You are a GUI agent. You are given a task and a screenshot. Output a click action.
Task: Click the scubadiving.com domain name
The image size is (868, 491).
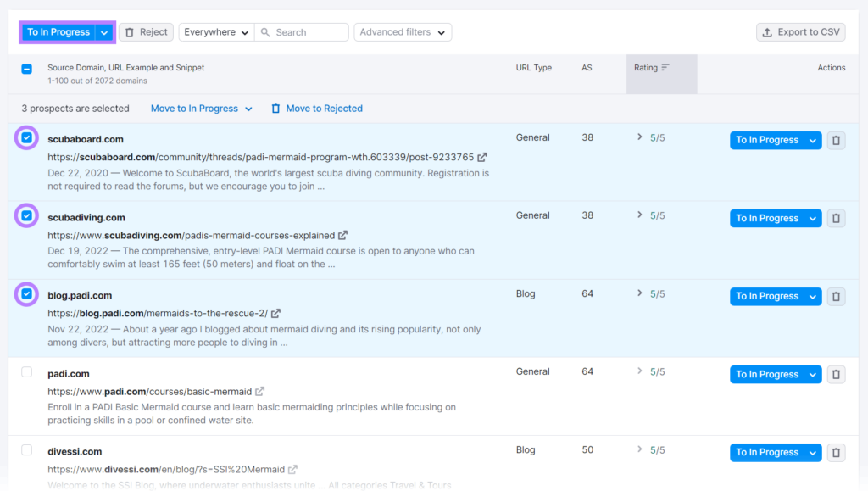point(86,218)
